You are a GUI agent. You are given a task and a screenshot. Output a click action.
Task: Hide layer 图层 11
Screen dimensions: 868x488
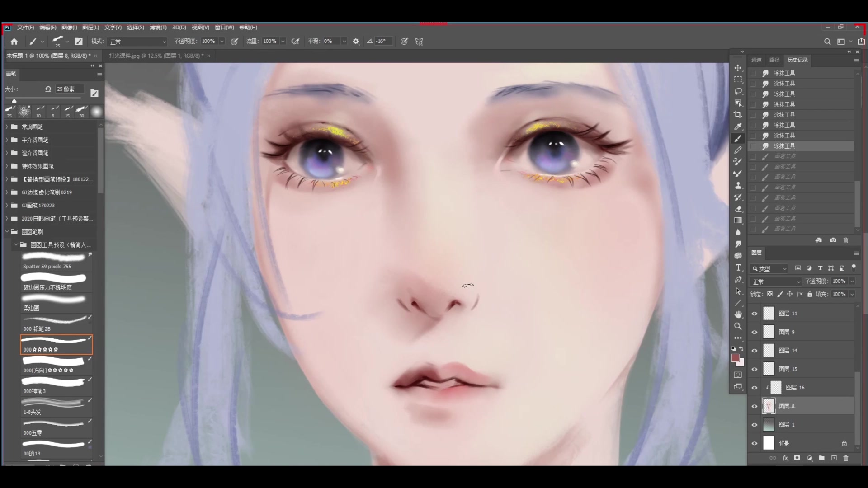coord(754,314)
